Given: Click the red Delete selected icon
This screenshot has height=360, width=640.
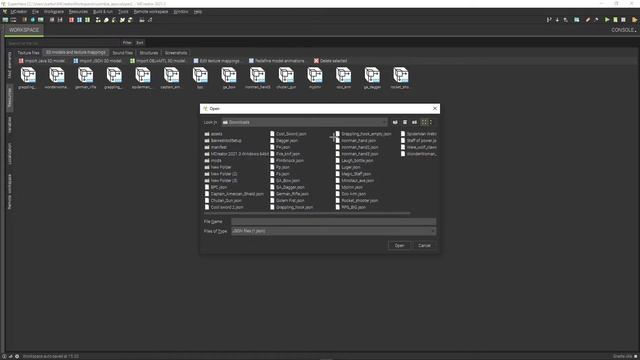Looking at the screenshot, I should coord(316,61).
